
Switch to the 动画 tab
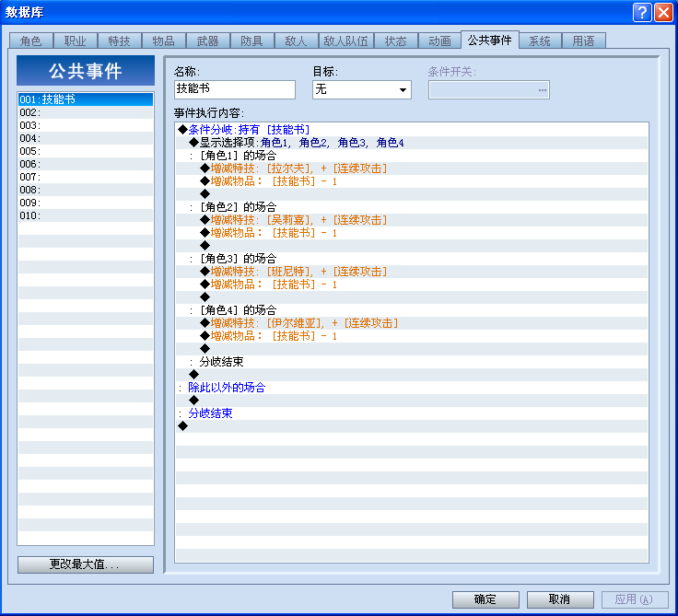click(x=439, y=41)
